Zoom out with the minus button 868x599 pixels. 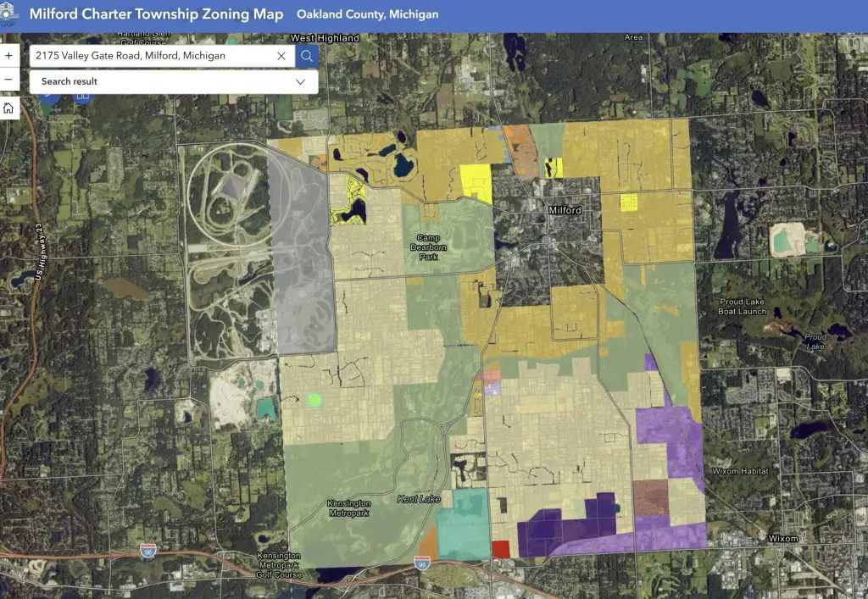tap(8, 80)
